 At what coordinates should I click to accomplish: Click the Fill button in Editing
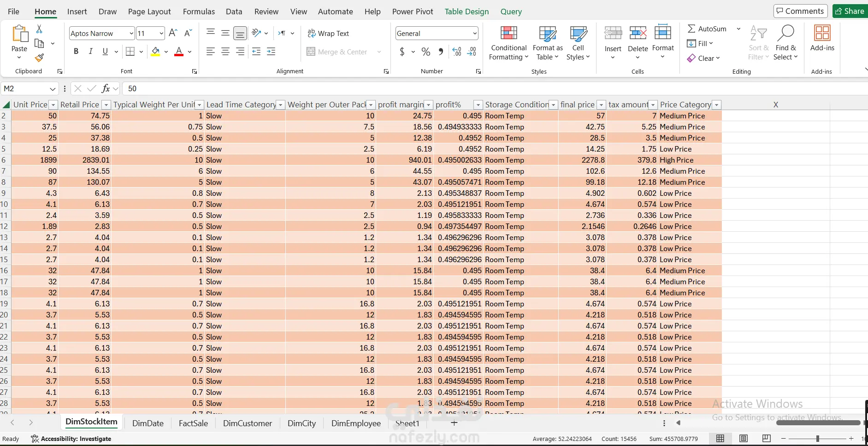click(700, 43)
